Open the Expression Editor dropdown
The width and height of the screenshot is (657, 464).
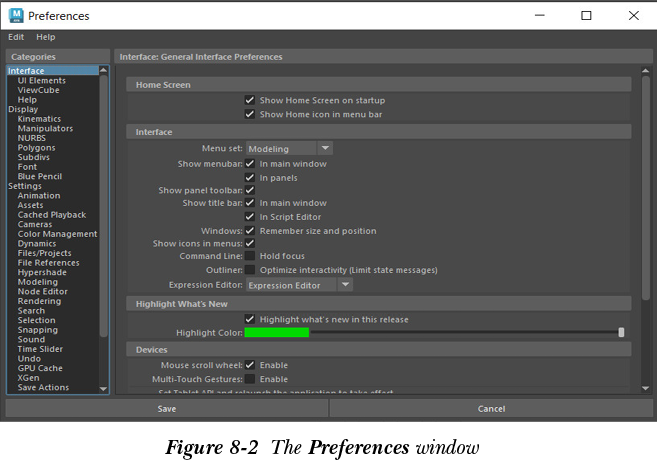coord(299,285)
